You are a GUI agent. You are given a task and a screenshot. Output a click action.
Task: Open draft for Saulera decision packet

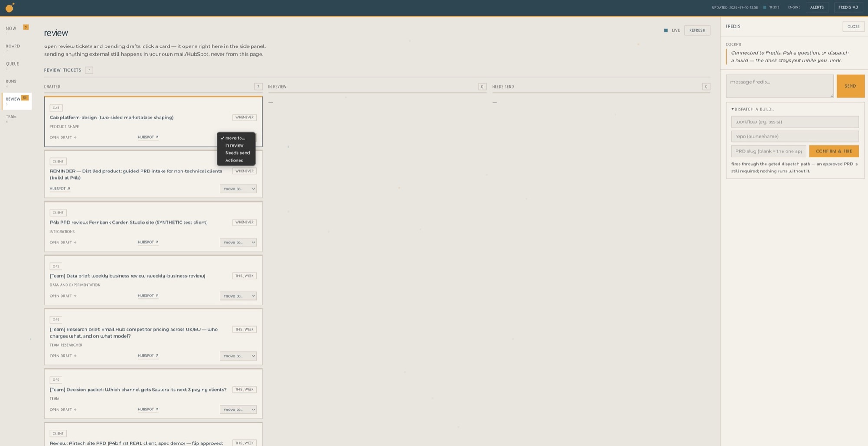(63, 410)
